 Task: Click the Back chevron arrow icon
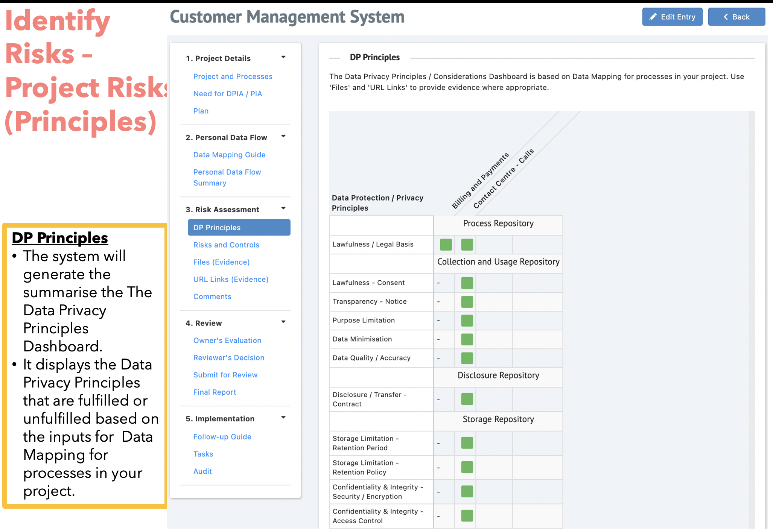coord(726,17)
